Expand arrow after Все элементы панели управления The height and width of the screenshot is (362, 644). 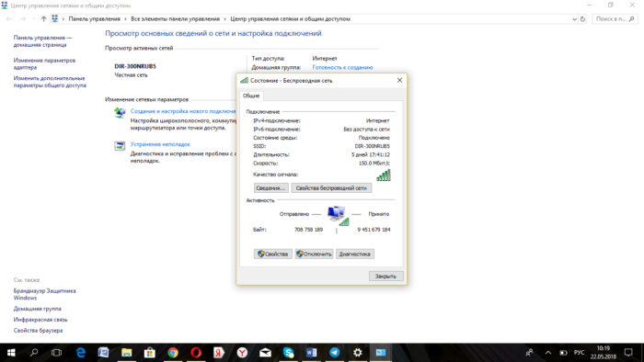click(224, 19)
